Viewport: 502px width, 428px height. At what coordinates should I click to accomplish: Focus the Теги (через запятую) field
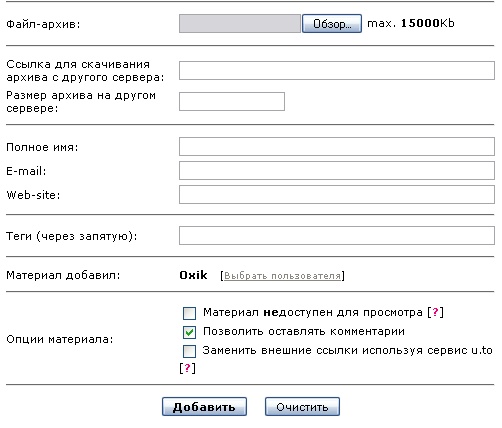[337, 236]
